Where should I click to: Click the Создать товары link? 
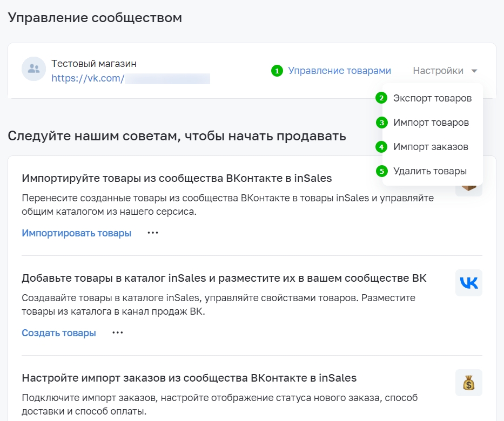point(59,332)
